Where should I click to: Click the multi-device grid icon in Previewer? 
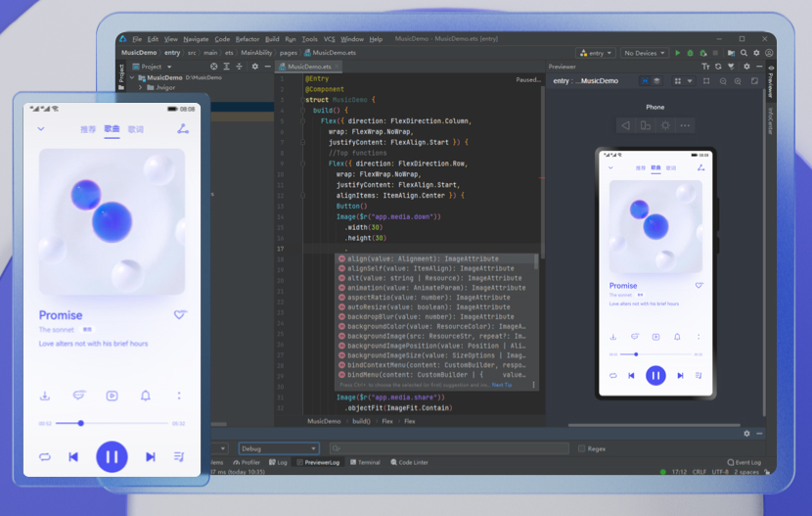coord(677,81)
